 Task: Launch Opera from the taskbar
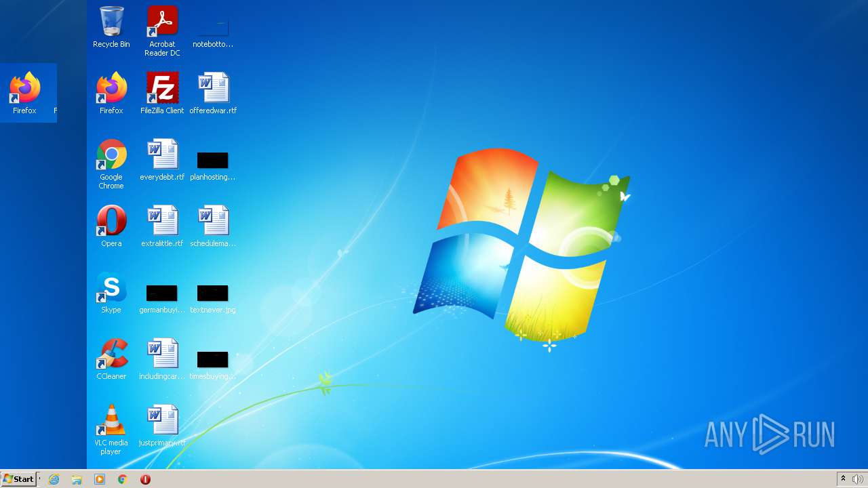click(145, 479)
